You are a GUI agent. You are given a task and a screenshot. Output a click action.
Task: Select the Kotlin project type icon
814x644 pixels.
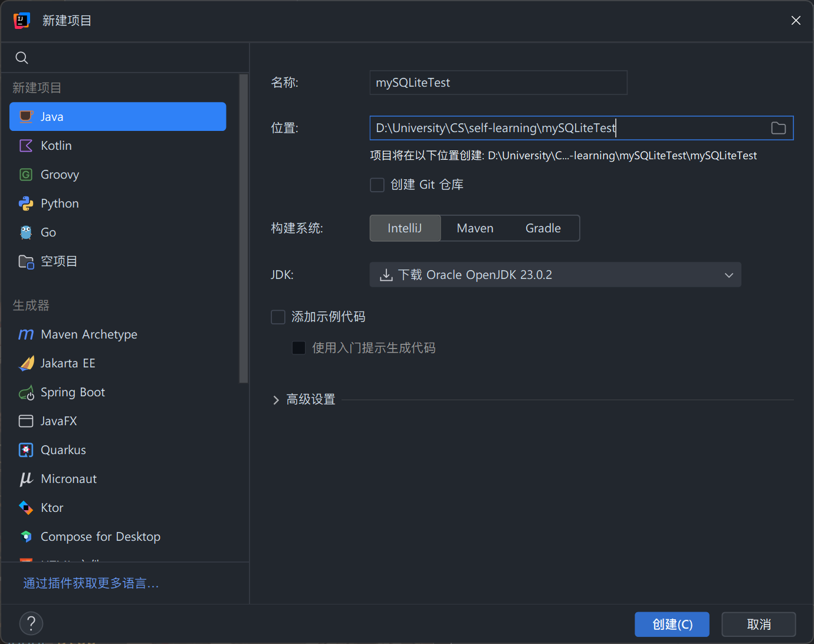(26, 146)
